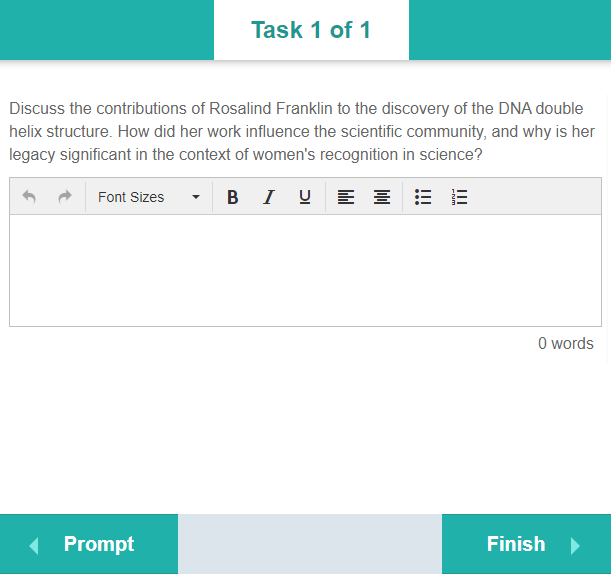611x574 pixels.
Task: Select the Task 1 of 1 tab
Action: click(311, 30)
